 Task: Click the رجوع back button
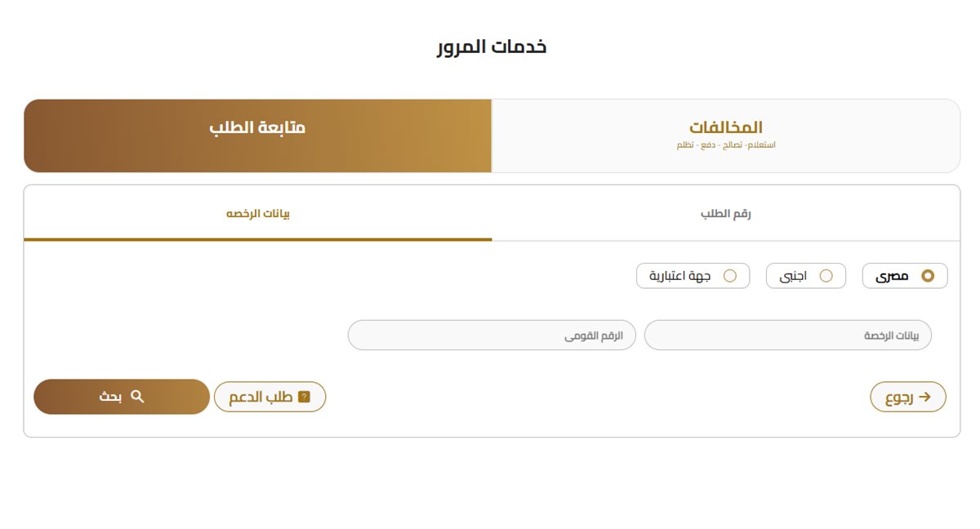pos(907,397)
